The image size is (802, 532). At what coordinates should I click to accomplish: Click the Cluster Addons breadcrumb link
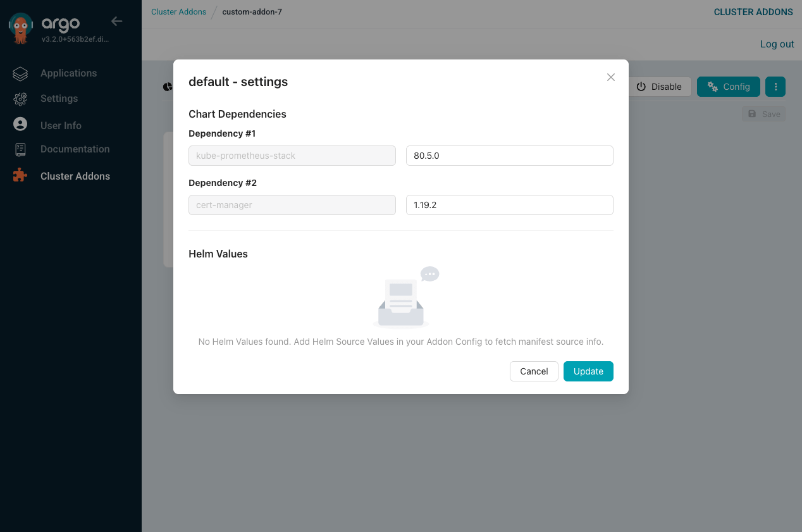coord(178,11)
